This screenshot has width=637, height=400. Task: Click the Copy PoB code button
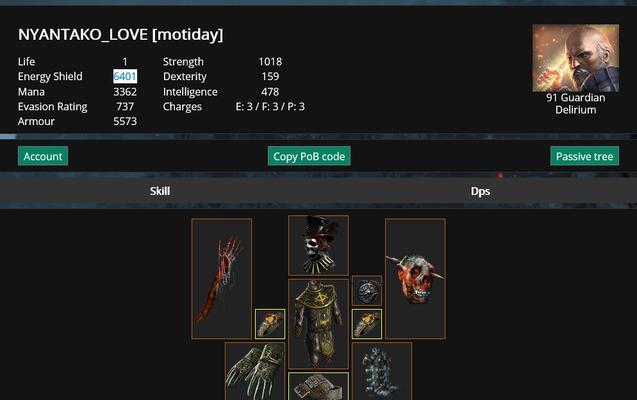click(309, 156)
